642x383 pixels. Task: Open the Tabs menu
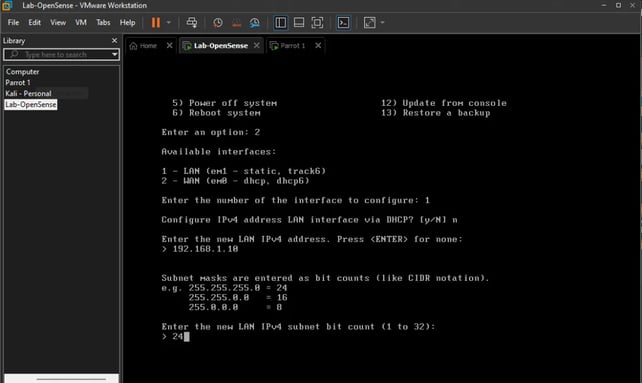[103, 23]
